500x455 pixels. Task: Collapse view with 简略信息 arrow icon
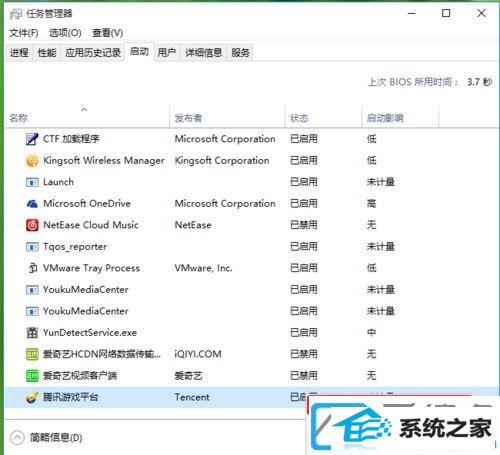coord(17,437)
